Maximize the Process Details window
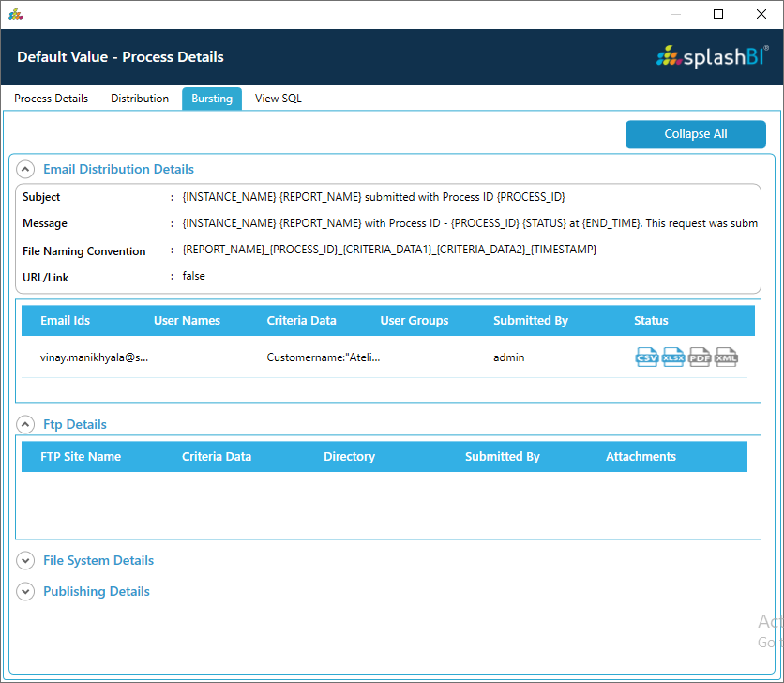This screenshot has width=784, height=683. pyautogui.click(x=718, y=14)
